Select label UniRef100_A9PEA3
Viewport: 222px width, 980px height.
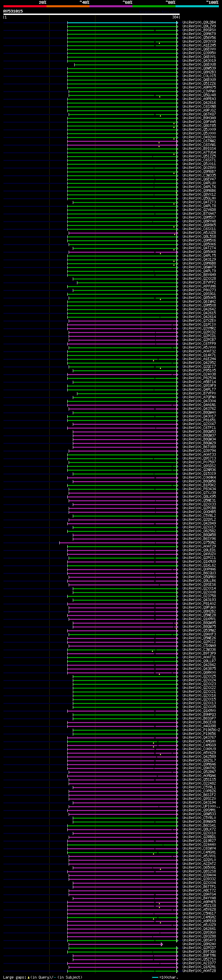point(199,99)
